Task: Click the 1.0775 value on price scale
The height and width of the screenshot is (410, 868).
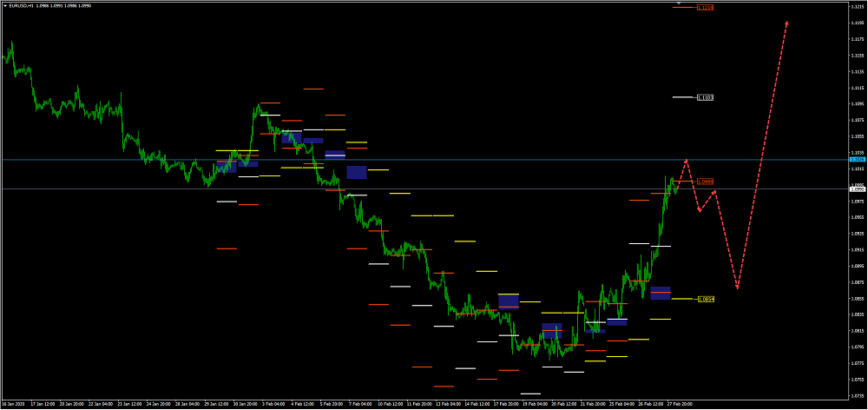Action: [x=856, y=363]
